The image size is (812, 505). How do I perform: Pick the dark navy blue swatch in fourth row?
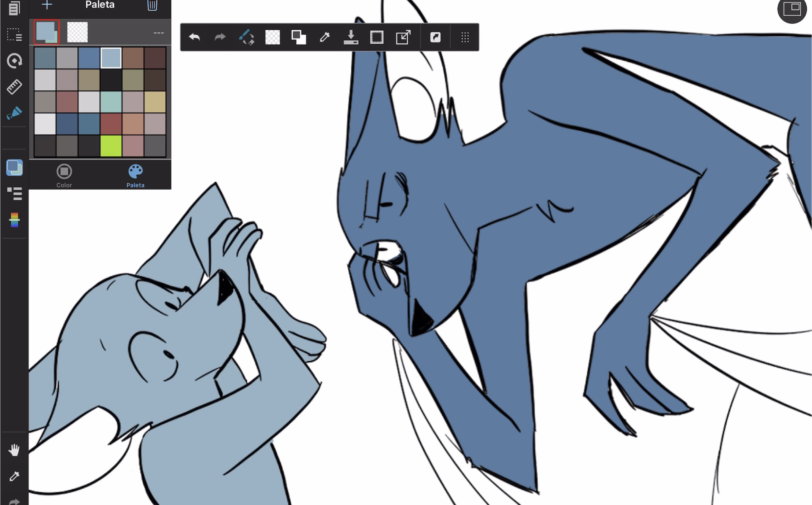[67, 124]
